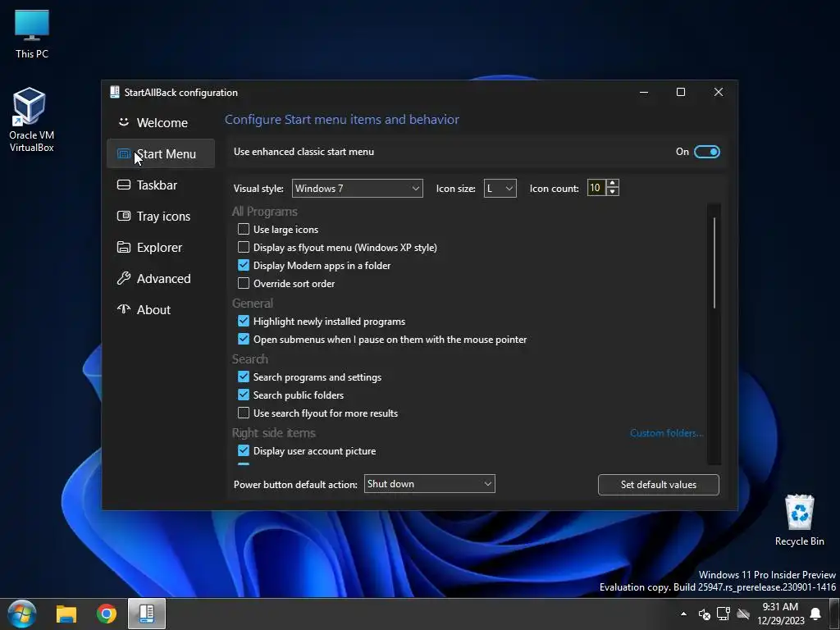Open the Custom folders link
Viewport: 840px width, 630px height.
(666, 433)
